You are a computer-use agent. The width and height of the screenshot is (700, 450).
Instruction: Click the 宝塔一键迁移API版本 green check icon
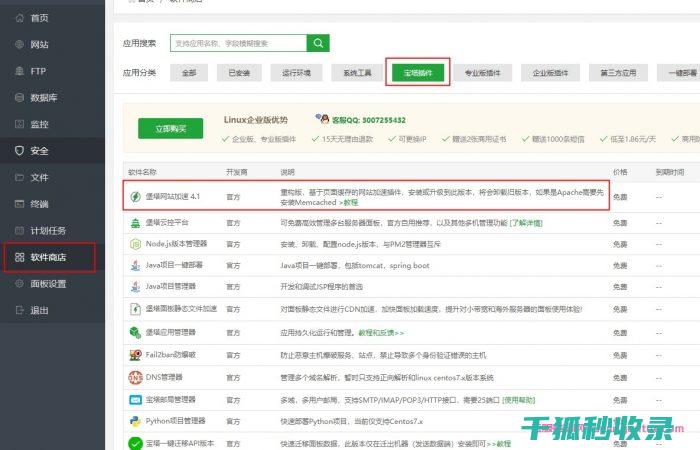click(135, 443)
